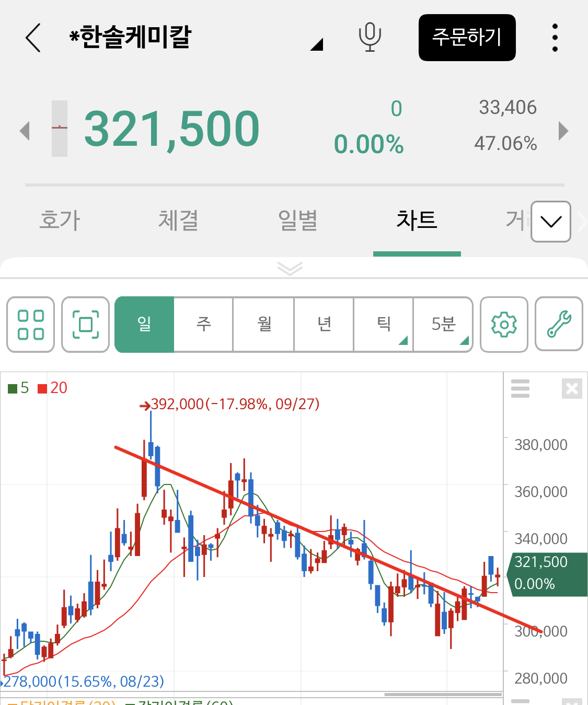This screenshot has height=705, width=588.
Task: Expand the tab list dropdown chevron
Action: pos(551,222)
